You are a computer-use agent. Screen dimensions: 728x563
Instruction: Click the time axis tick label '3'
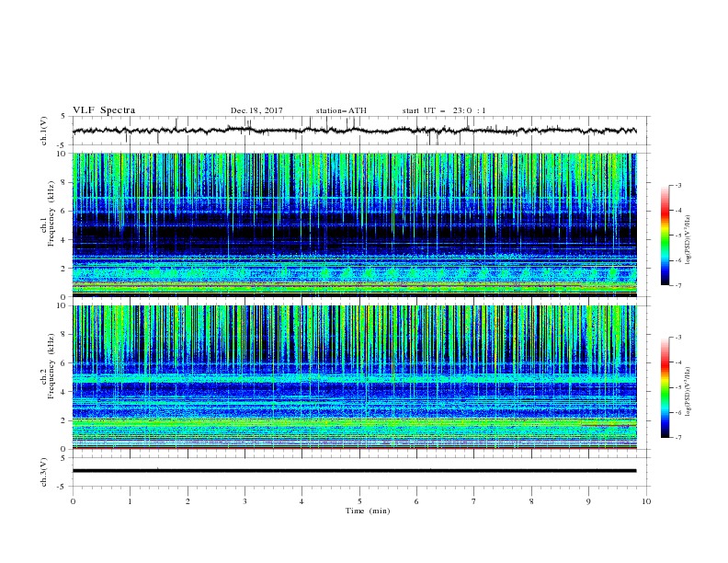[x=245, y=501]
